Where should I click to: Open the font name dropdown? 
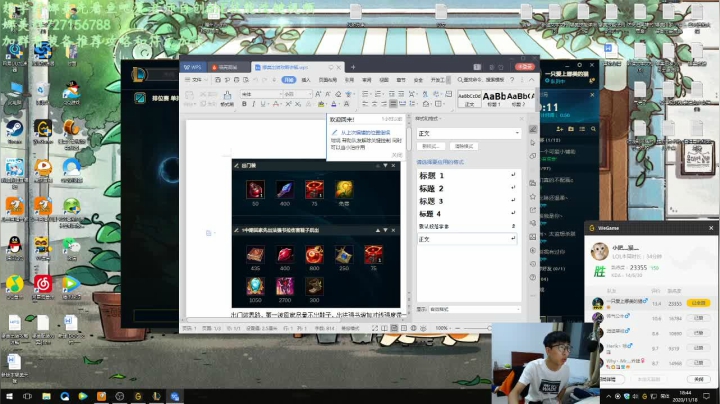click(x=281, y=94)
